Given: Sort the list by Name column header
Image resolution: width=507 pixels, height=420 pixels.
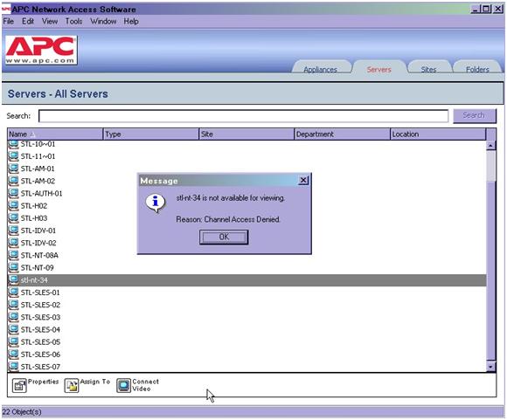Looking at the screenshot, I should coord(55,134).
